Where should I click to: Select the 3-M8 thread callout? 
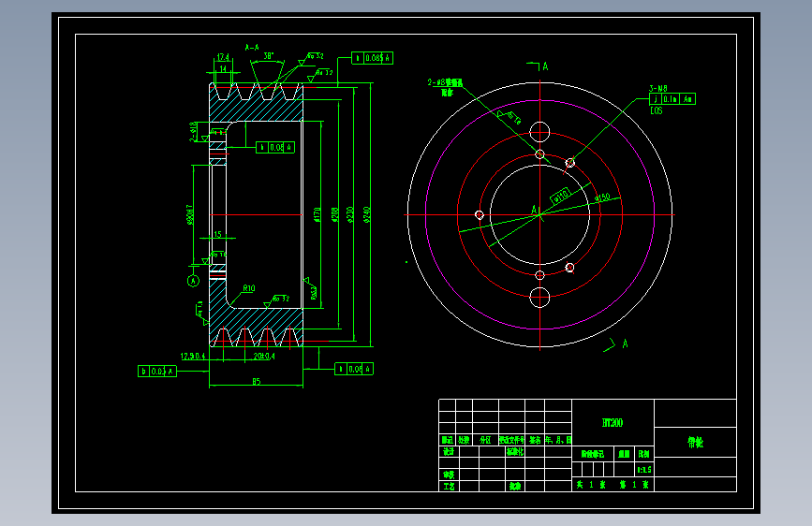658,89
